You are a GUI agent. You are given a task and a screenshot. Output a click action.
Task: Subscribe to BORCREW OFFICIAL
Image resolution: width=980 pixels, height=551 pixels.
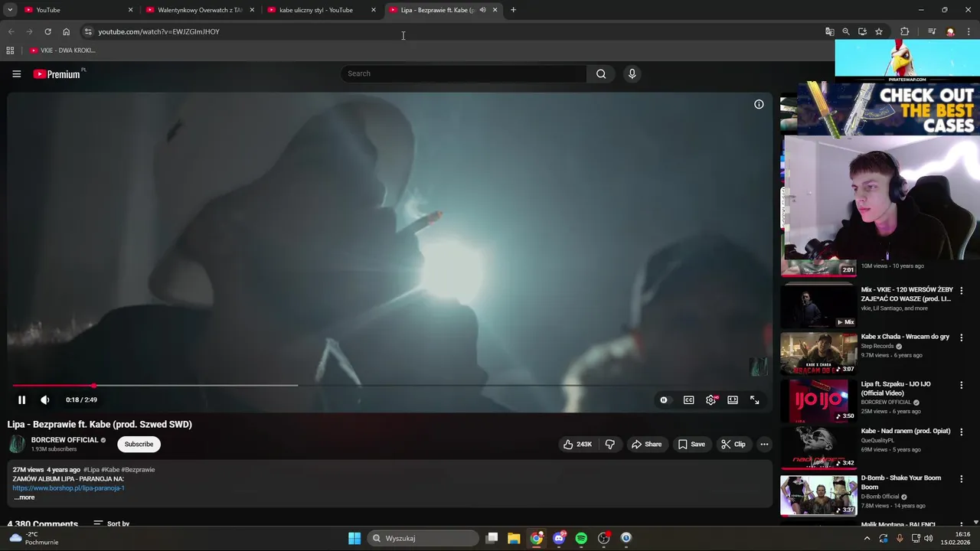[139, 444]
